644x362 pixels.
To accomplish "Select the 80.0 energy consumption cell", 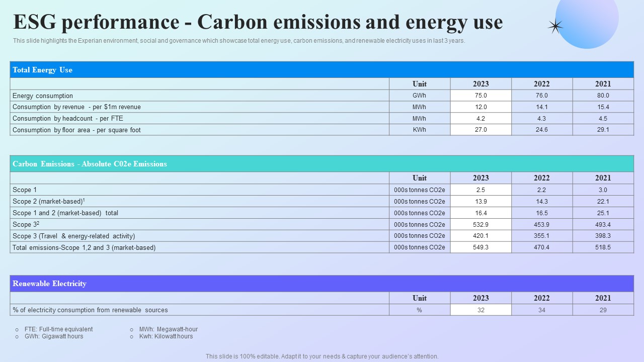I will (x=603, y=96).
